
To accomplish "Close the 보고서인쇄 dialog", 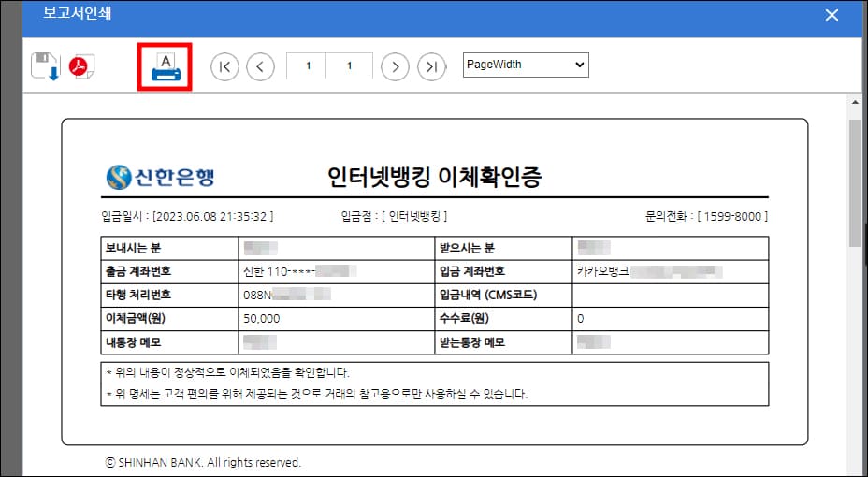I will coord(832,15).
